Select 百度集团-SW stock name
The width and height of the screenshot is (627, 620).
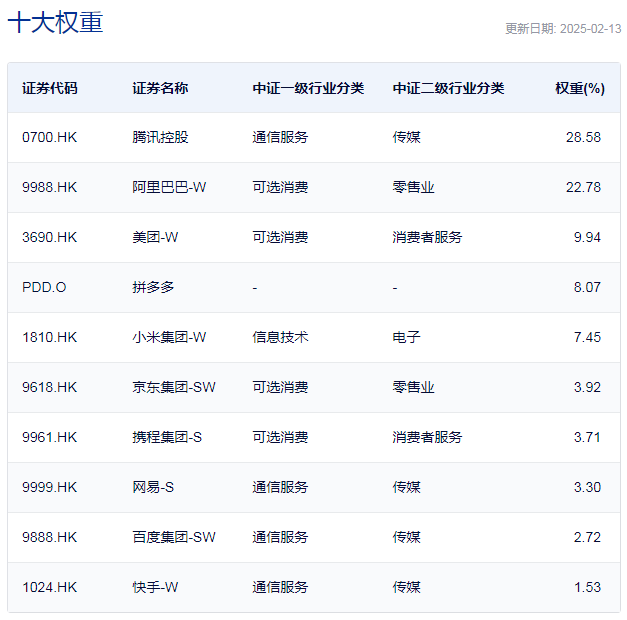point(174,537)
